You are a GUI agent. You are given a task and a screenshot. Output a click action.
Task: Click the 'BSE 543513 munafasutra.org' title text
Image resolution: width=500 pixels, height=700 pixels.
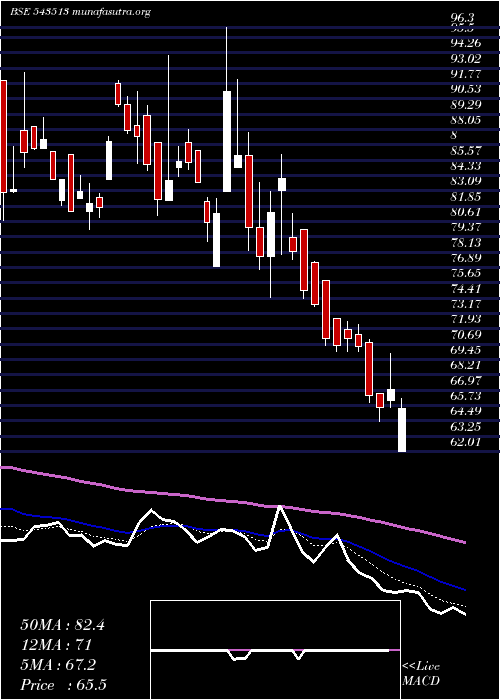pyautogui.click(x=80, y=12)
